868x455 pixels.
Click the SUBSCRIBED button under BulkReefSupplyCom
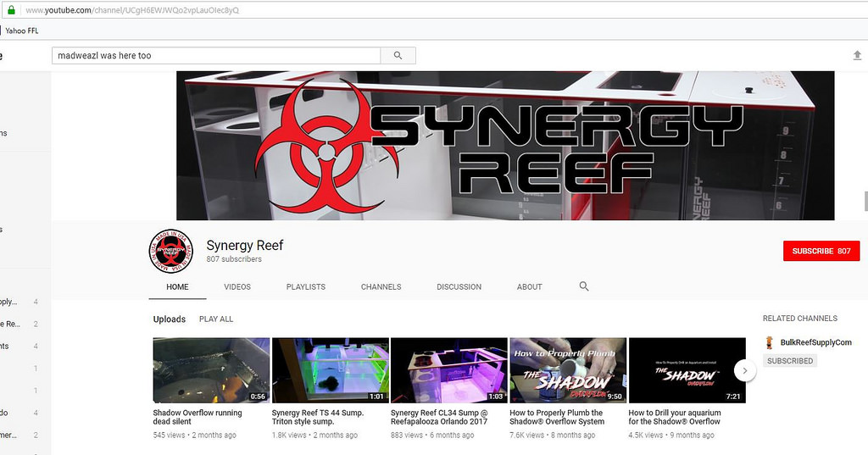tap(790, 361)
